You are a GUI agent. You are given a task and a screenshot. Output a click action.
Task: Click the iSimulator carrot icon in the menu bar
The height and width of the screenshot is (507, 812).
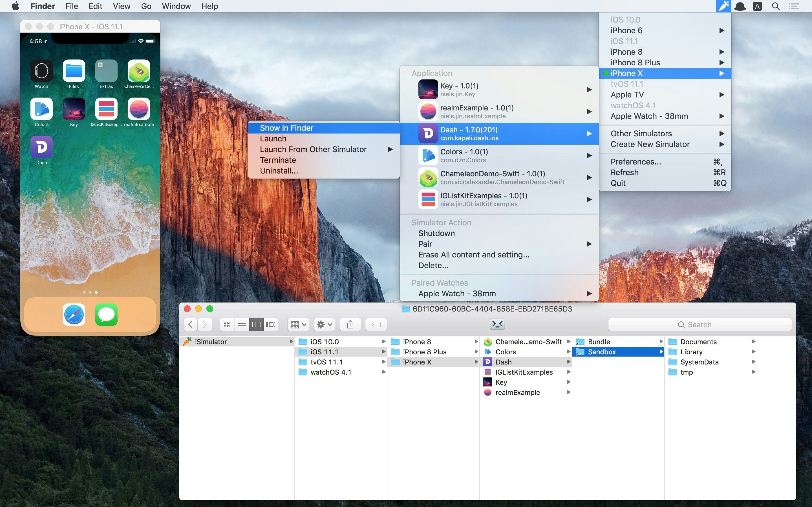coord(723,6)
